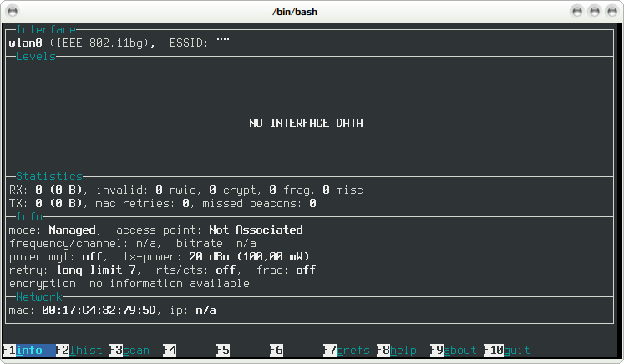Click the 20 dBm (100,00 mW) tx-power value
624x364 pixels.
click(249, 256)
